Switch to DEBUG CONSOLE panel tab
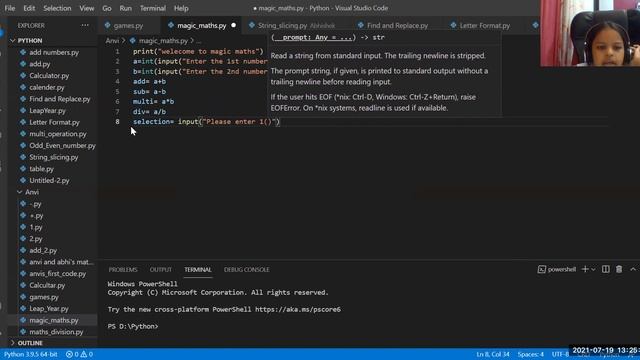This screenshot has height=360, width=640. [246, 269]
